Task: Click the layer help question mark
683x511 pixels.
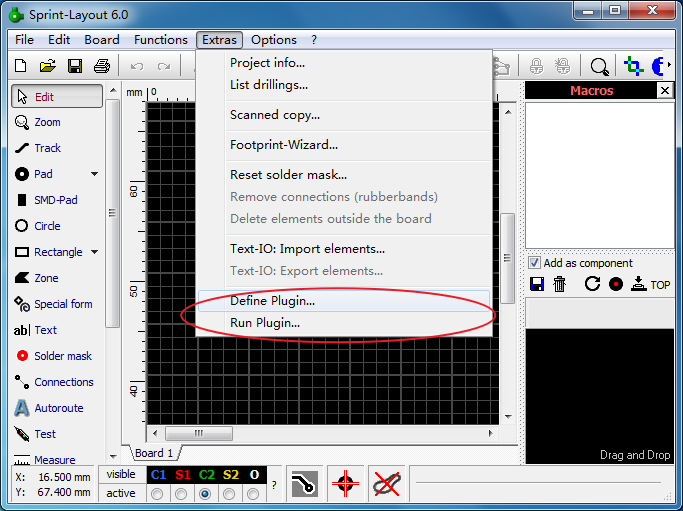Action: 274,484
